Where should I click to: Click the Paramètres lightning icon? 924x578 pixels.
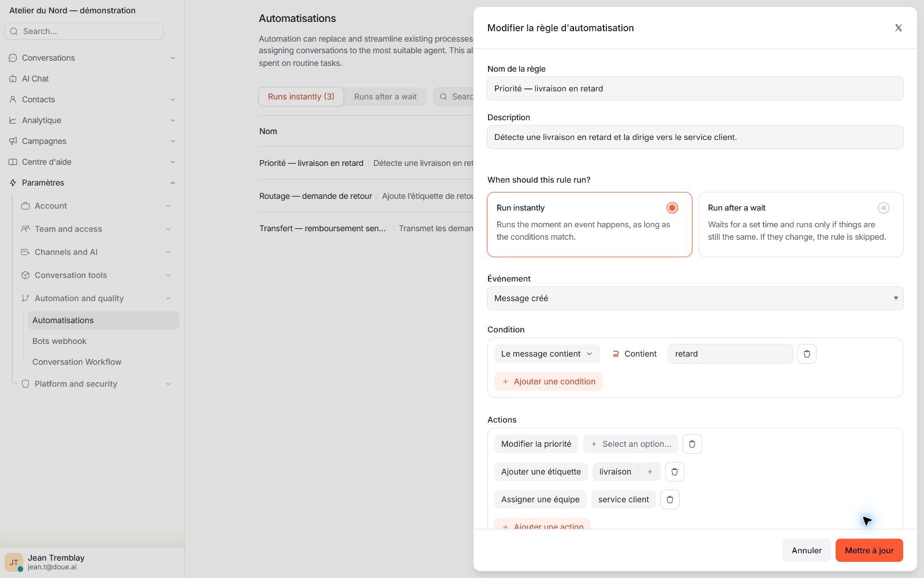pyautogui.click(x=13, y=183)
